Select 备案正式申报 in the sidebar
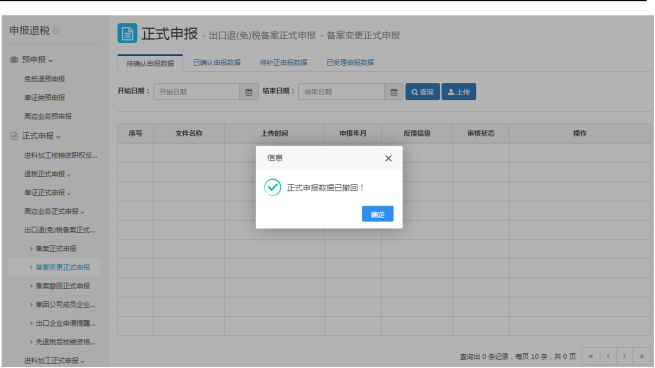The height and width of the screenshot is (368, 655). (56, 249)
